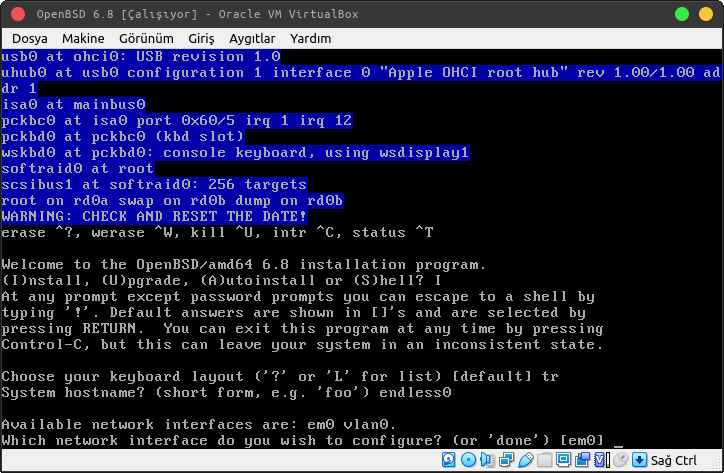Click the shared folders status icon
Viewport: 724px width, 473px height.
pos(544,460)
